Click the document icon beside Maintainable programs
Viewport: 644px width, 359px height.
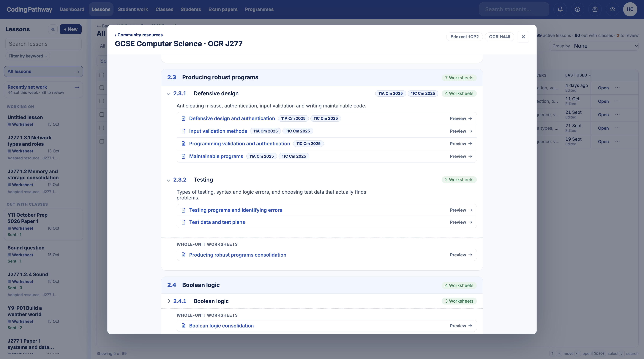(183, 156)
